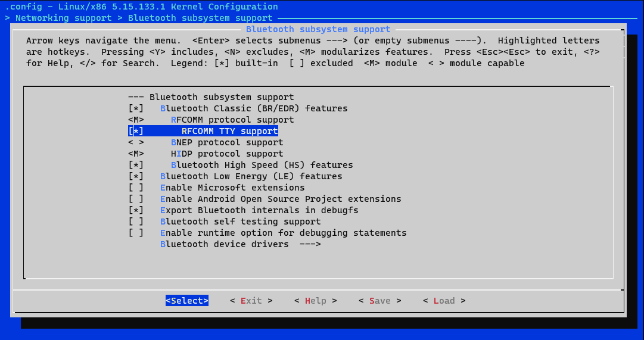Click the Help button

[x=315, y=301]
